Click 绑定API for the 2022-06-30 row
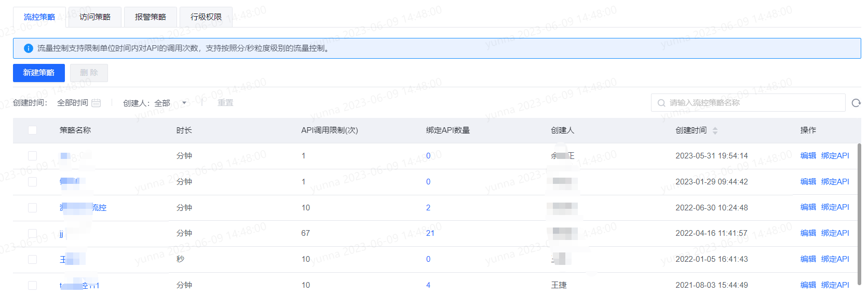Viewport: 868px width, 294px height. [x=835, y=207]
